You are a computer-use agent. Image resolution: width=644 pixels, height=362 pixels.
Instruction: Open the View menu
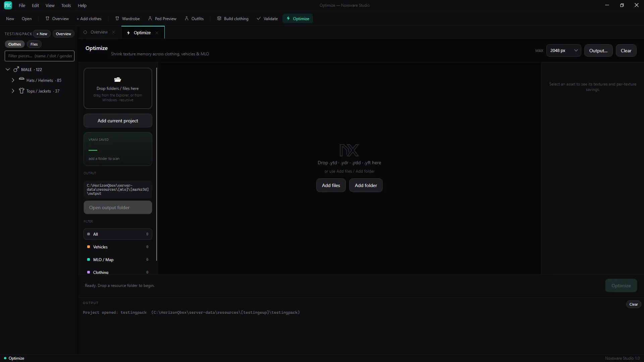point(50,5)
